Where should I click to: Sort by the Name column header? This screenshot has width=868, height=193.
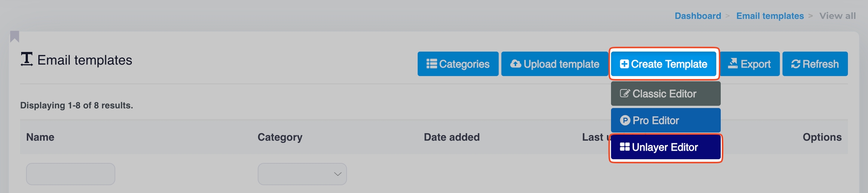[x=40, y=137]
